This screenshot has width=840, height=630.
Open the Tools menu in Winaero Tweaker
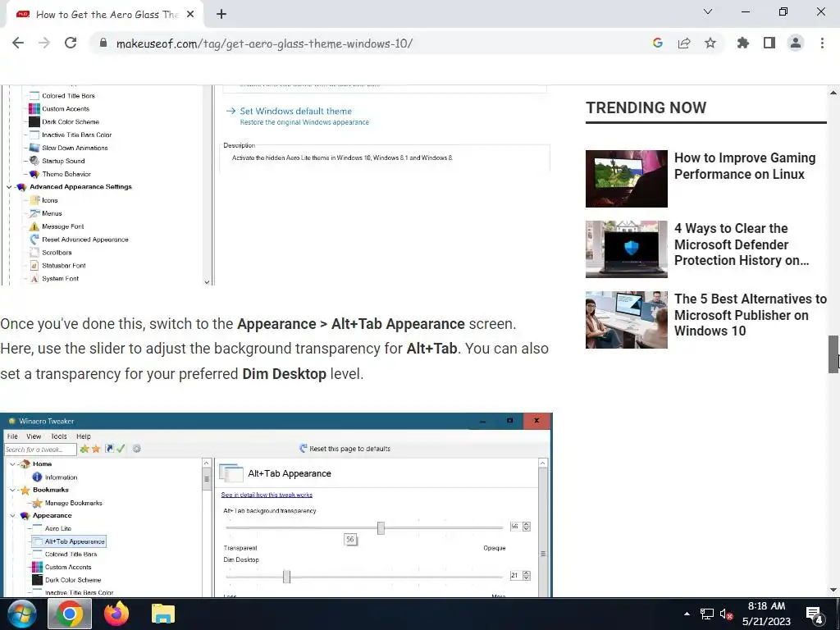pyautogui.click(x=59, y=436)
